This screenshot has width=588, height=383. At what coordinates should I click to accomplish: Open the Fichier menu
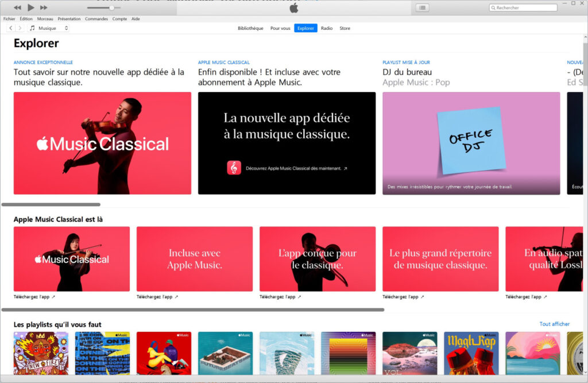click(x=9, y=19)
